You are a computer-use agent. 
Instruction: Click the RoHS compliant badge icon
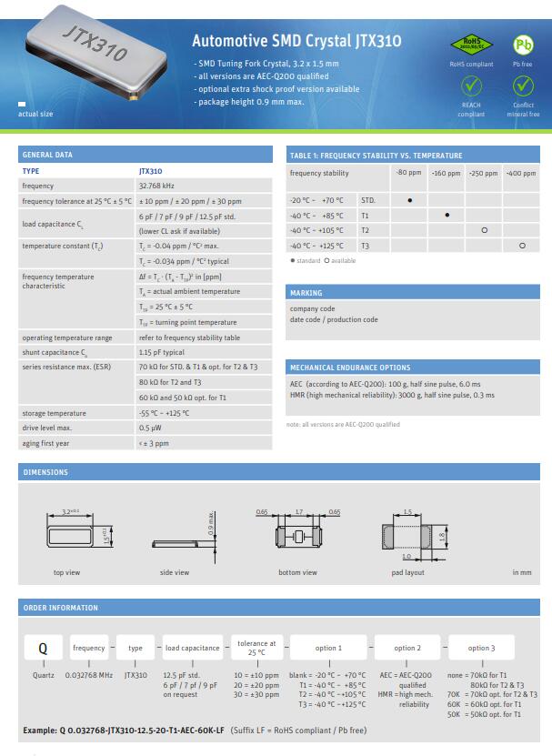(471, 46)
